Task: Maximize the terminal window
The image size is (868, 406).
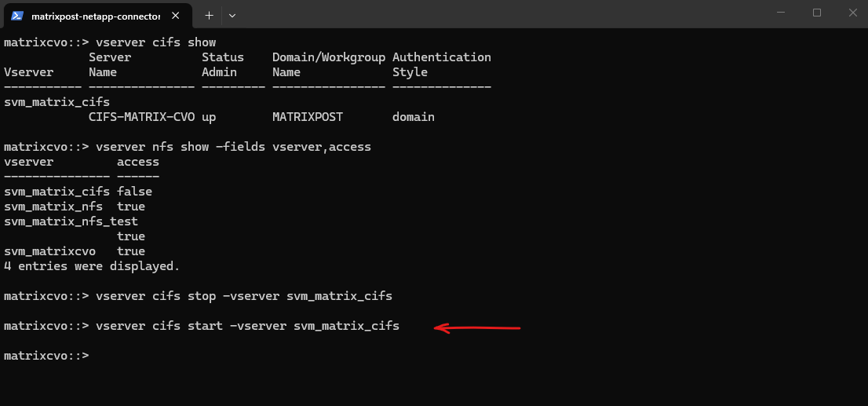Action: [x=817, y=13]
